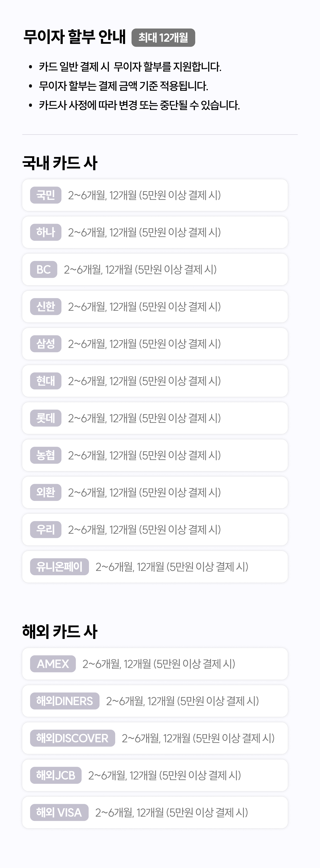Select the 해외JCB card badge

(x=55, y=775)
